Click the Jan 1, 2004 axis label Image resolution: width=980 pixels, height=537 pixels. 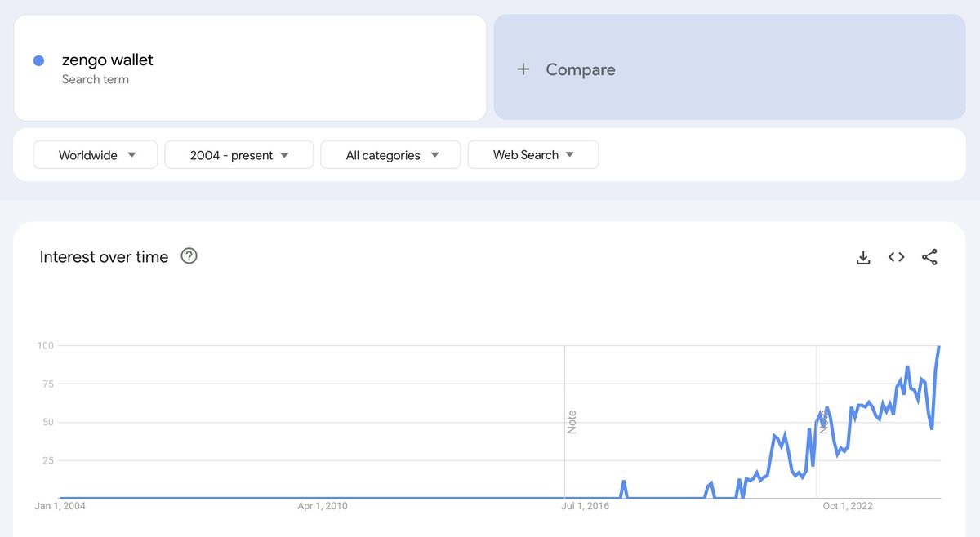60,506
